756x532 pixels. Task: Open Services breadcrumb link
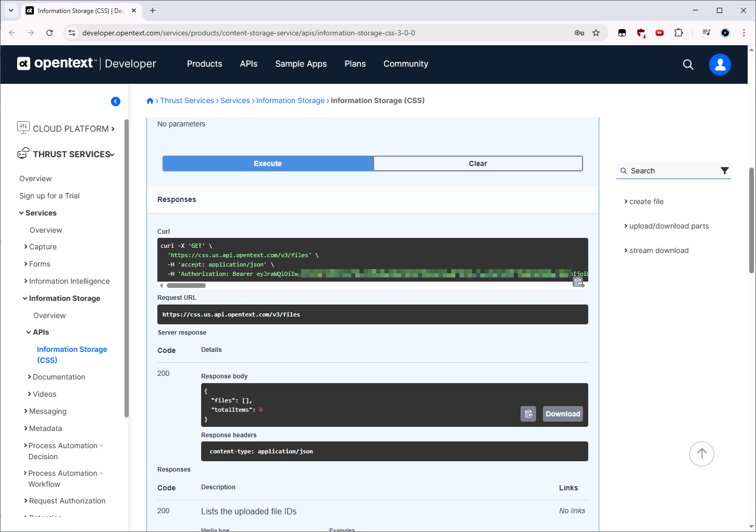[x=235, y=100]
